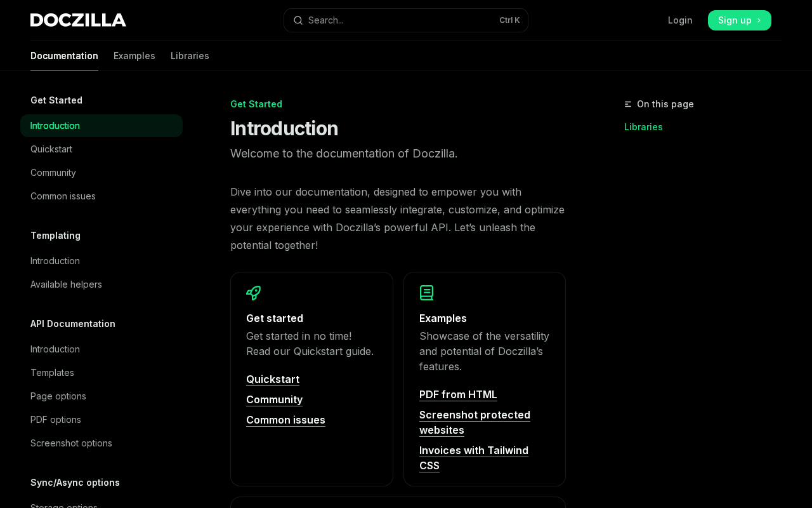
Task: Open Quickstart in the sidebar
Action: pyautogui.click(x=51, y=149)
